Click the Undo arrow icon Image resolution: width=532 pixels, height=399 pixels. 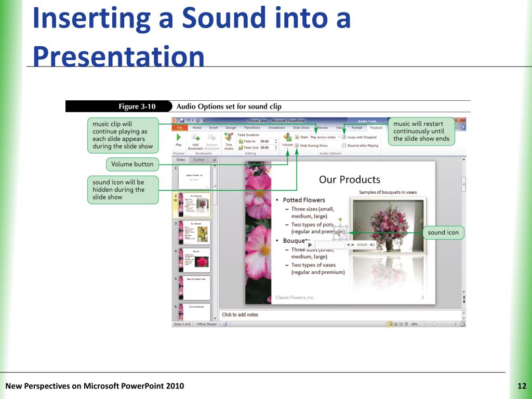pyautogui.click(x=189, y=121)
